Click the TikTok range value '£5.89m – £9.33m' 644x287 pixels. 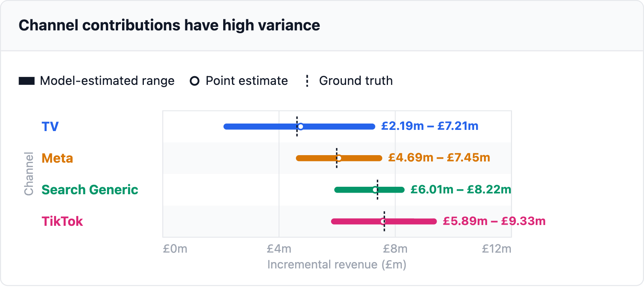[494, 221]
